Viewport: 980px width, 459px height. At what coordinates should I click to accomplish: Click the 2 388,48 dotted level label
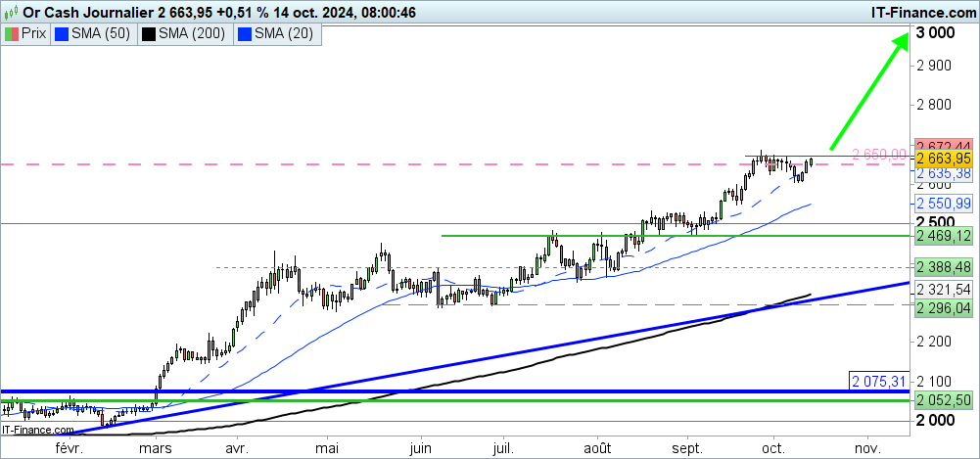point(943,267)
